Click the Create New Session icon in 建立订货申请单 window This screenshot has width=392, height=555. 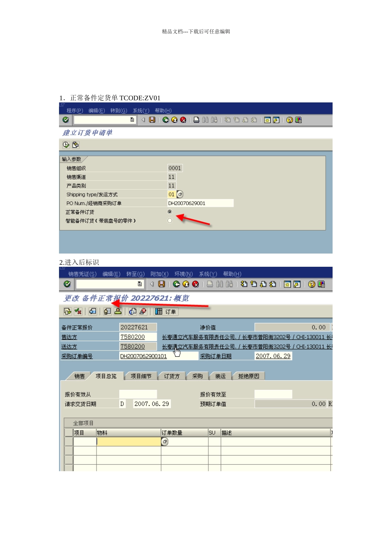pyautogui.click(x=267, y=120)
